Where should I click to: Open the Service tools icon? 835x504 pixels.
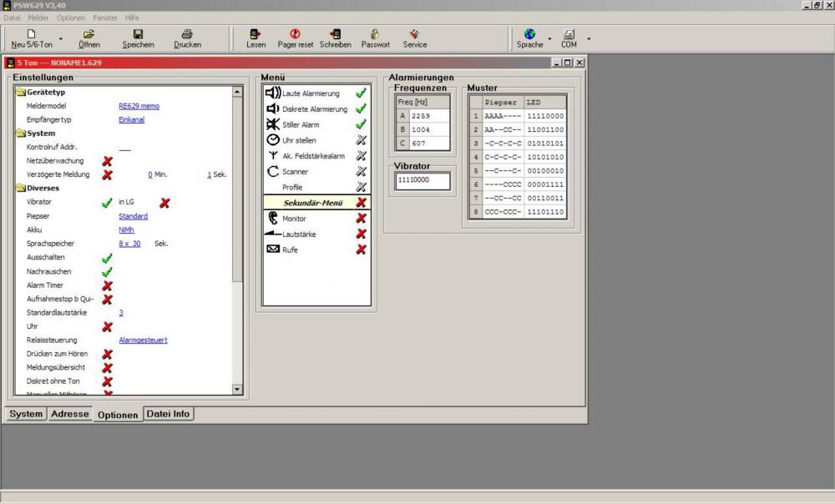[414, 34]
